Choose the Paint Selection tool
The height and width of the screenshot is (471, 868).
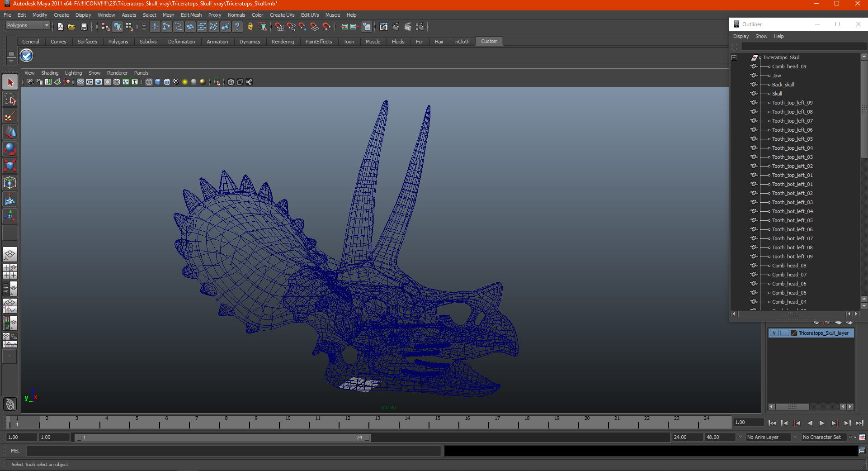point(10,116)
